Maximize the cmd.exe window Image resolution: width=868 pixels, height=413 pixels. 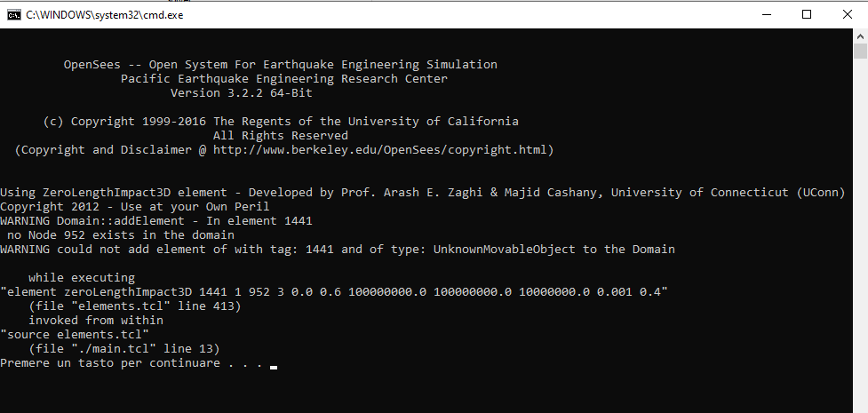tap(807, 15)
